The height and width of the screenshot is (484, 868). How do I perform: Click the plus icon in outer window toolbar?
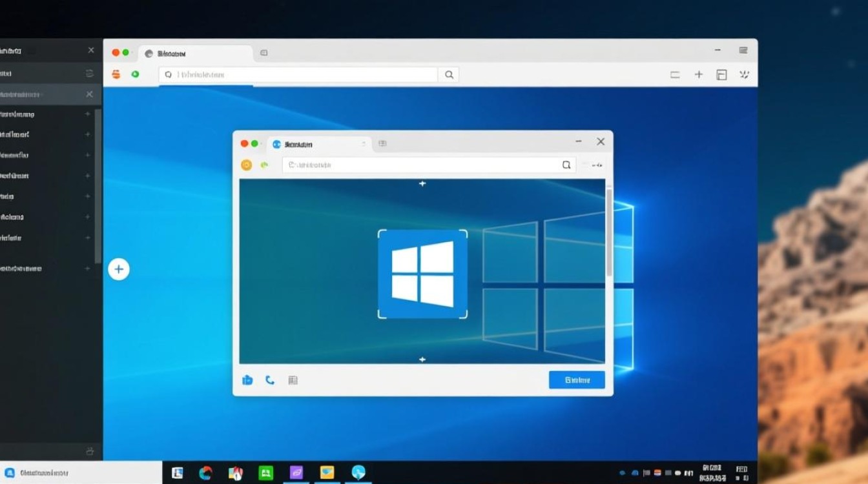point(698,75)
